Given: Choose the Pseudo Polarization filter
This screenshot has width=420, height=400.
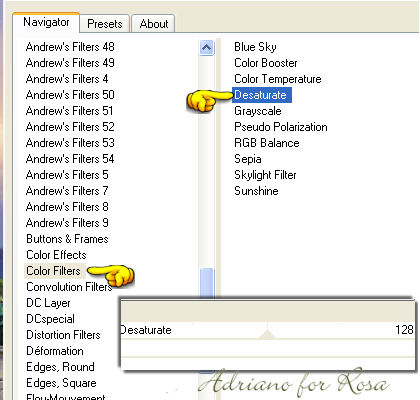Looking at the screenshot, I should (x=281, y=127).
